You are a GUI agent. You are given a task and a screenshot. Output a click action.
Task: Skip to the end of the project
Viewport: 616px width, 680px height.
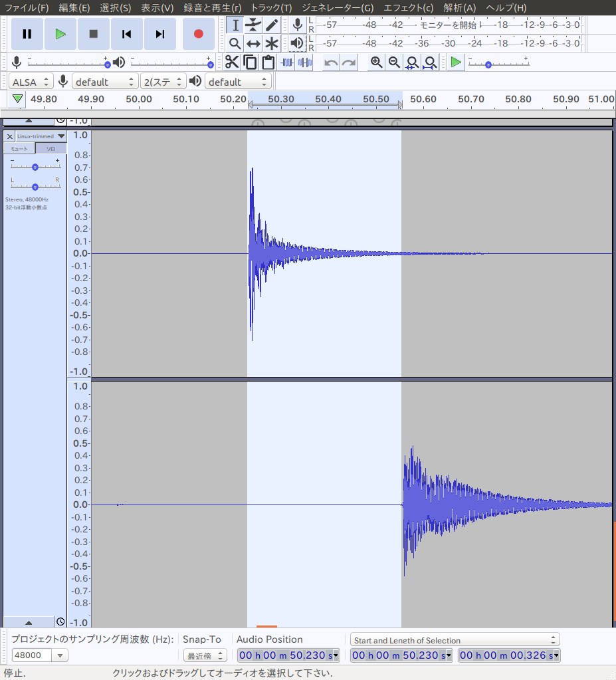[160, 34]
